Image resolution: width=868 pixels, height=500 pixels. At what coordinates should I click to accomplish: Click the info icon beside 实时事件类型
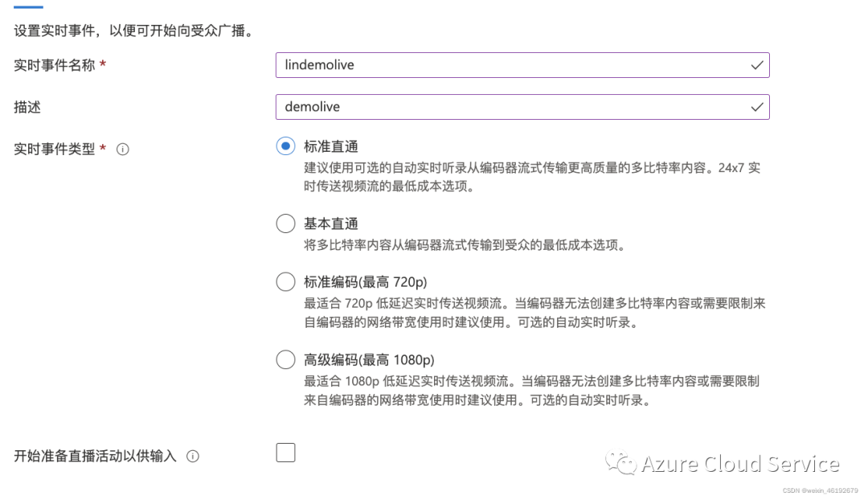pos(123,149)
